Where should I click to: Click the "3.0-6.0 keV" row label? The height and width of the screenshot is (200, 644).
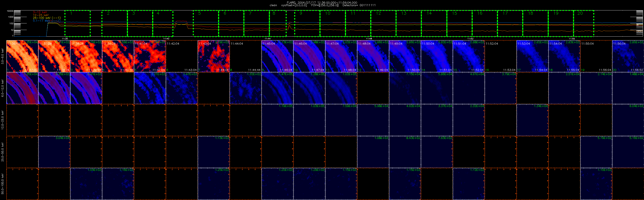pos(3,56)
